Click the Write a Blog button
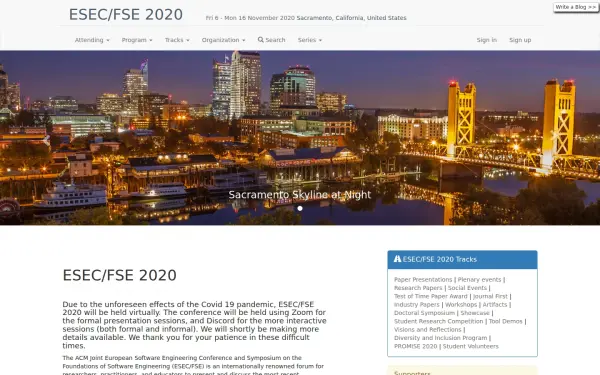This screenshot has height=375, width=600. pos(576,7)
